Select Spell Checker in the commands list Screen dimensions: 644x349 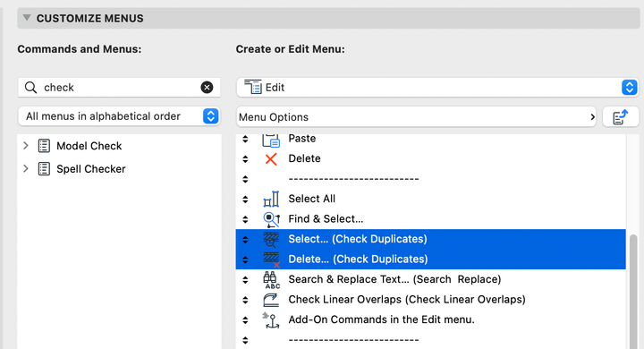pyautogui.click(x=91, y=169)
